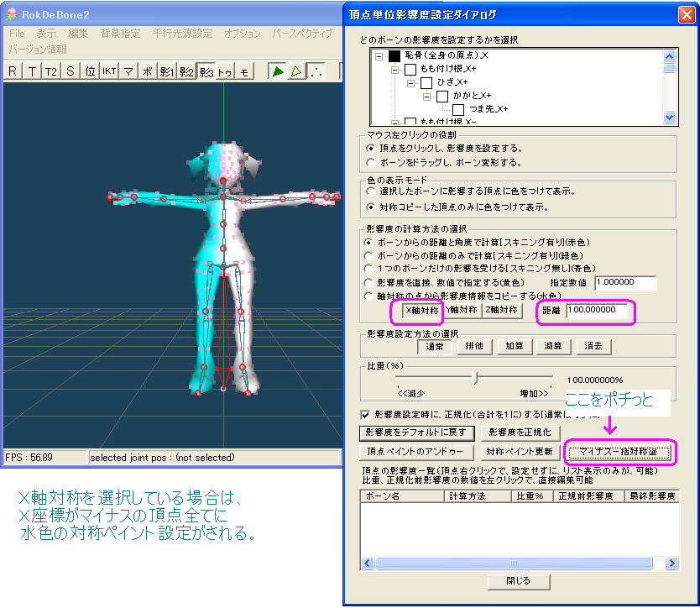This screenshot has width=700, height=608.
Task: Click the 比重 percentage slider handle
Action: (476, 379)
